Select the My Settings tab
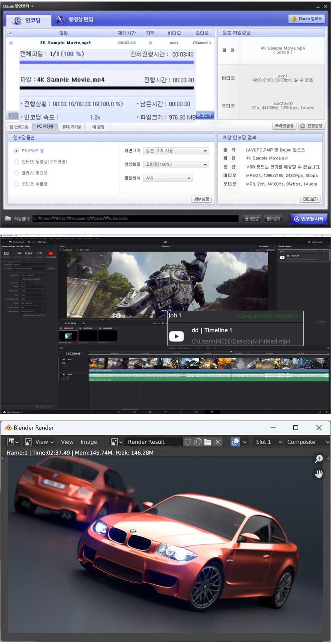This screenshot has height=644, width=331. tap(98, 127)
